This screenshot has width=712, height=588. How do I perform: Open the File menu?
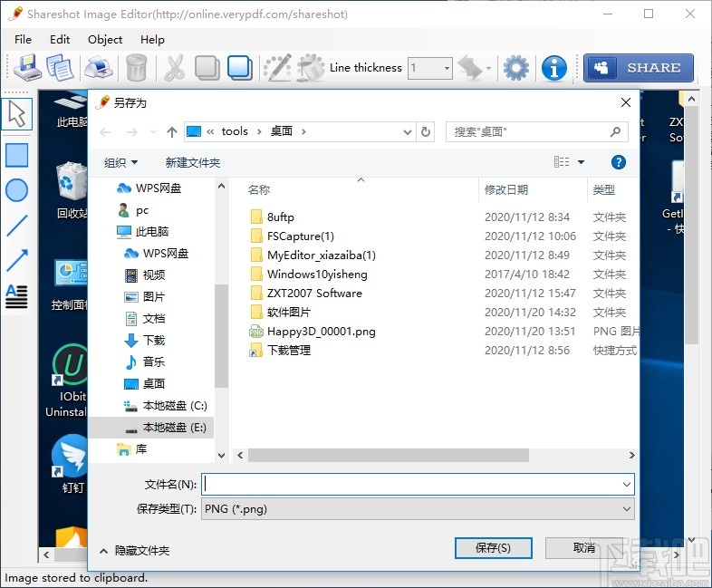(x=23, y=40)
